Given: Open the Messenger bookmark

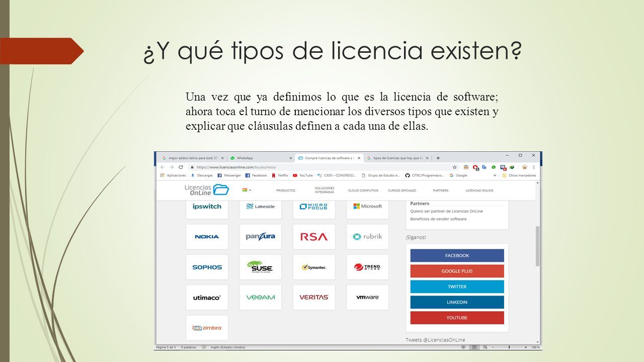Looking at the screenshot, I should coord(229,175).
